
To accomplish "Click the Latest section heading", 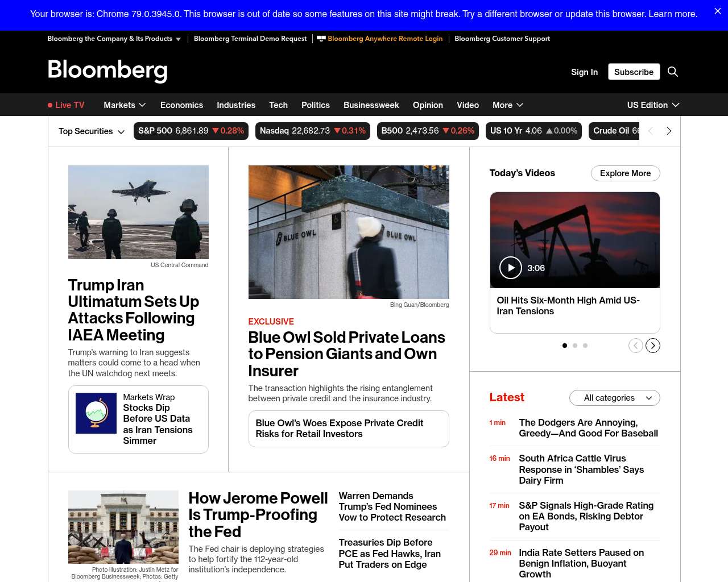I will (x=507, y=397).
